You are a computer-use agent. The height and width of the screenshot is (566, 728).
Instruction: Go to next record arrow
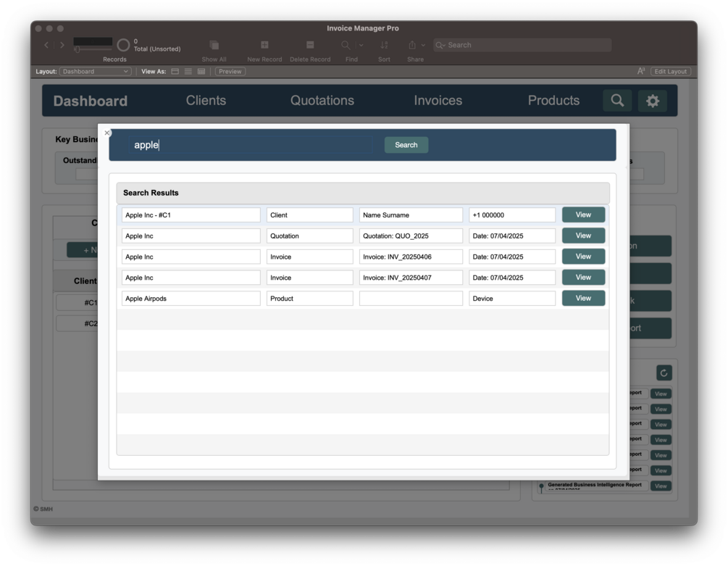[x=62, y=45]
